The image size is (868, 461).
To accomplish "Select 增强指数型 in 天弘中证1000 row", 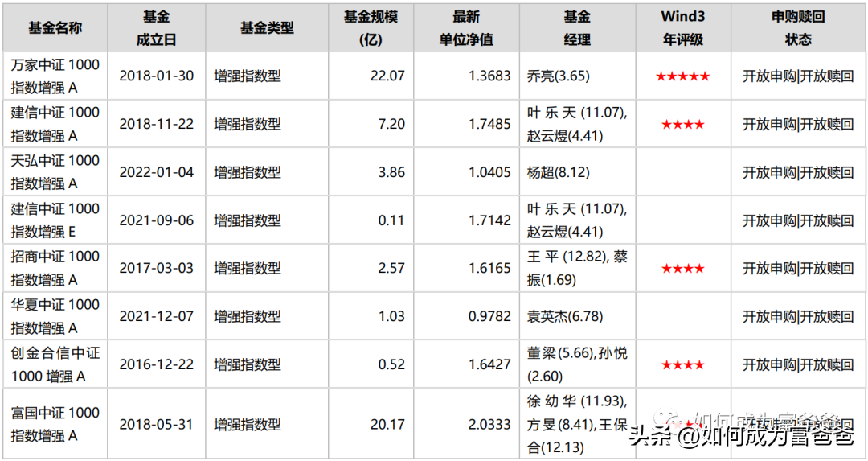I will pyautogui.click(x=248, y=172).
